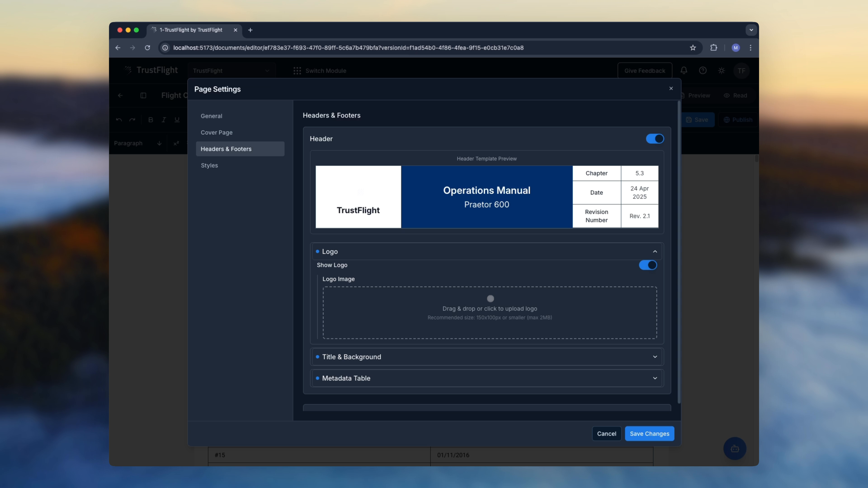Open the Chrome three-dot menu
868x488 pixels.
click(750, 47)
